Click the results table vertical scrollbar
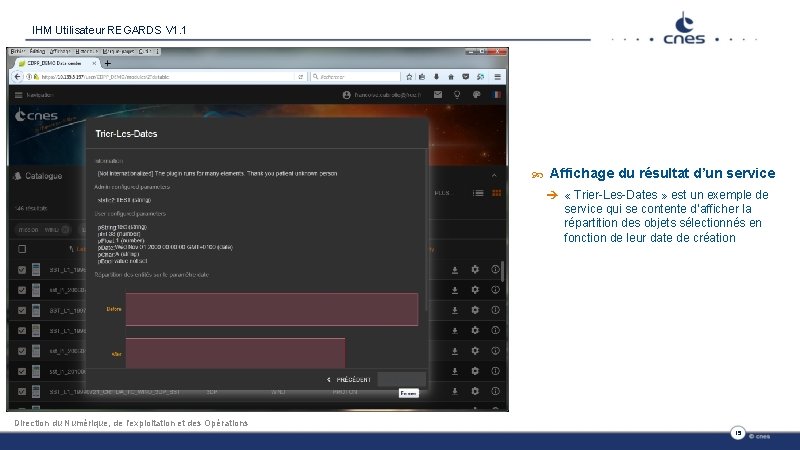This screenshot has height=450, width=800. pos(503,271)
